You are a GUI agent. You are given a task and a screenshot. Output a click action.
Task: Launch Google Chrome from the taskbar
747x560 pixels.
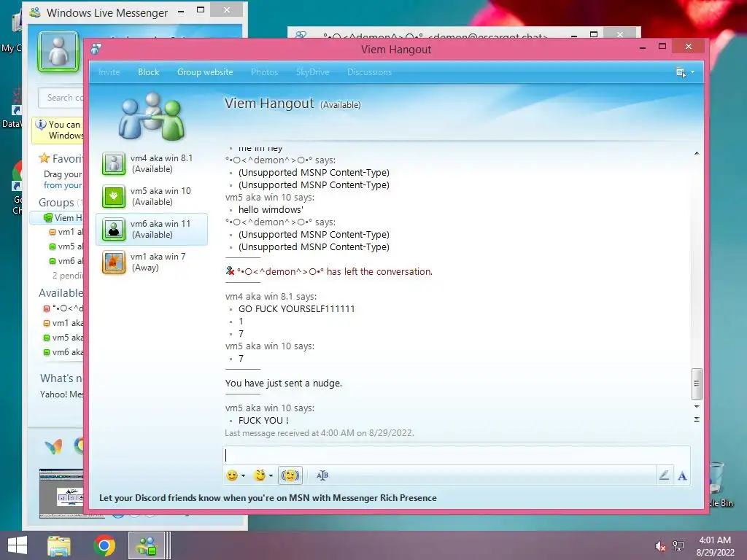click(x=104, y=545)
